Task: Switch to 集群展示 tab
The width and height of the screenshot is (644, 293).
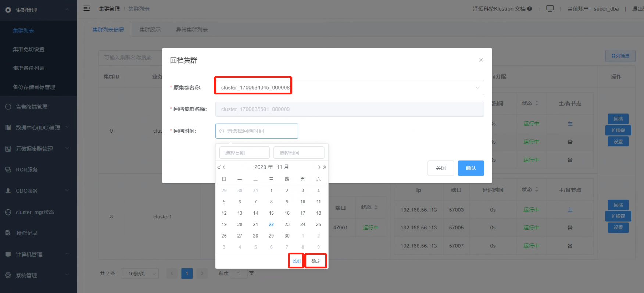Action: (x=150, y=29)
